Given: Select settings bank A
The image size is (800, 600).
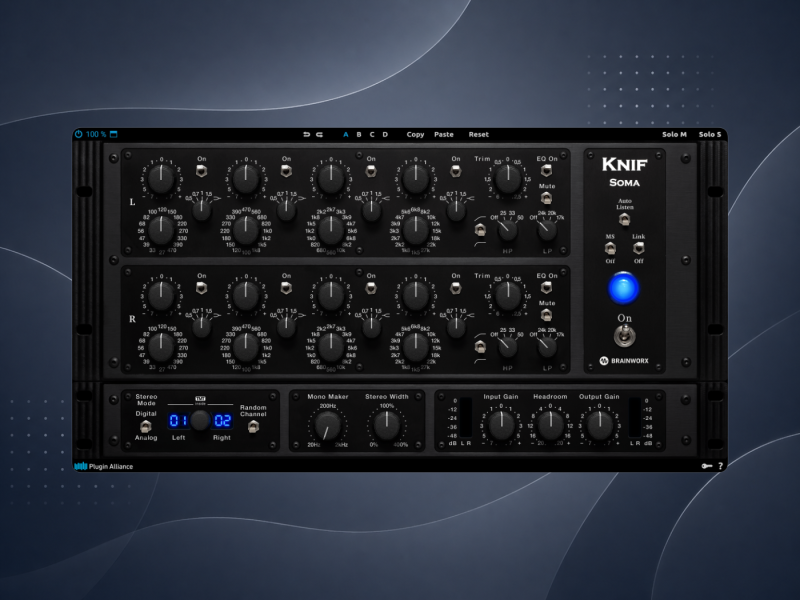Looking at the screenshot, I should coord(345,135).
